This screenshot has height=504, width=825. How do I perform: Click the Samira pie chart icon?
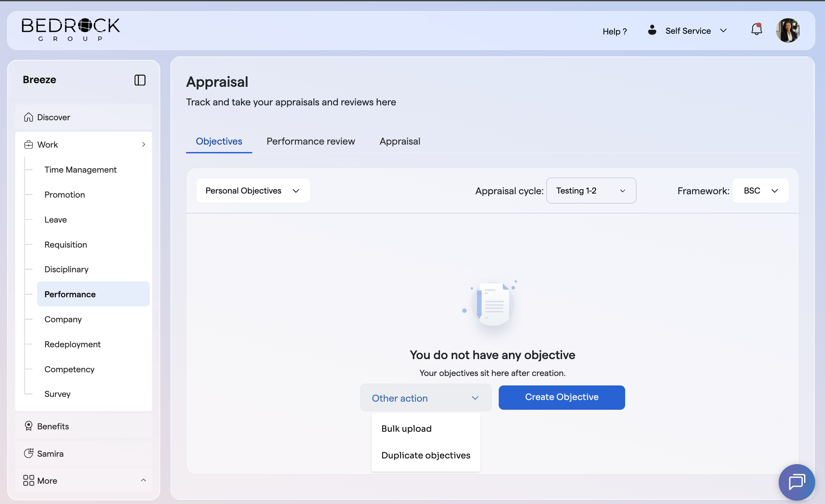tap(29, 453)
